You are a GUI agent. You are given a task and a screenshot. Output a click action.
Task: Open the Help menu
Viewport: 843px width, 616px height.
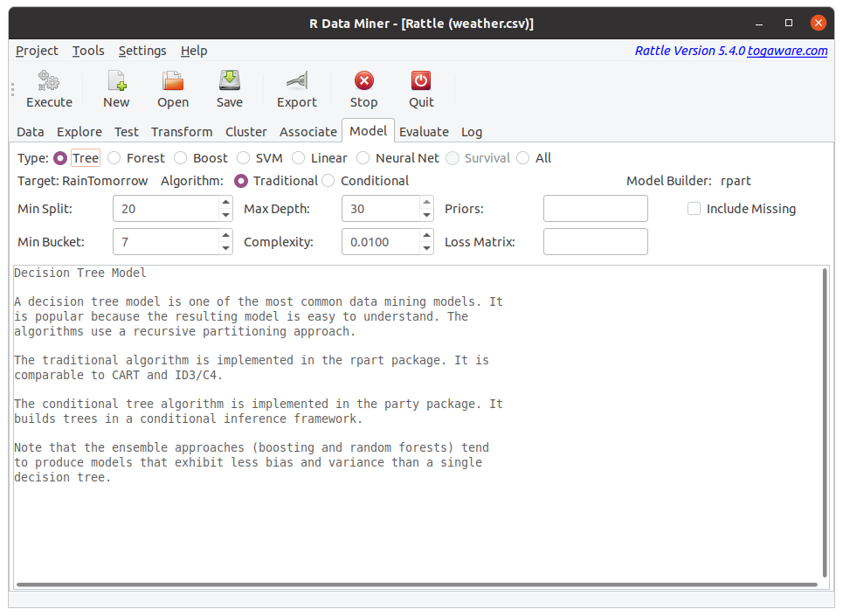point(194,51)
